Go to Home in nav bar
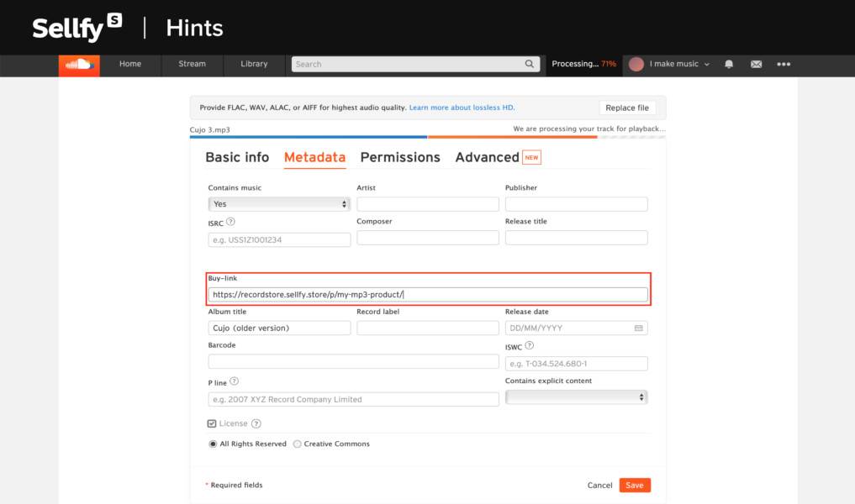 point(130,65)
